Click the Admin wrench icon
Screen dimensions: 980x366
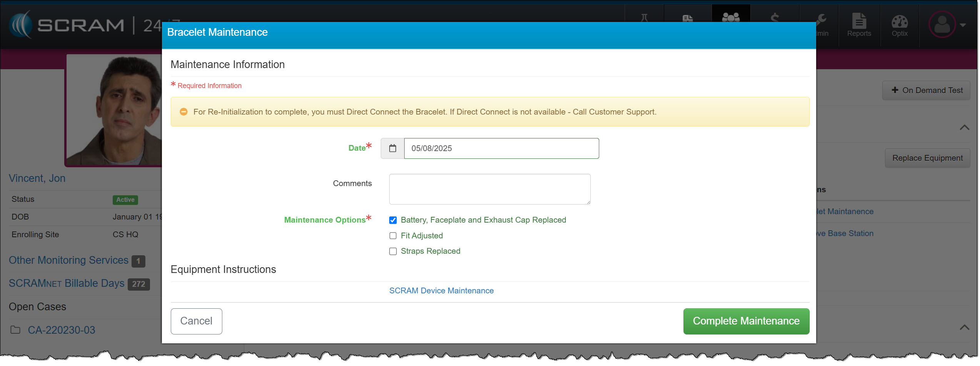[x=821, y=20]
